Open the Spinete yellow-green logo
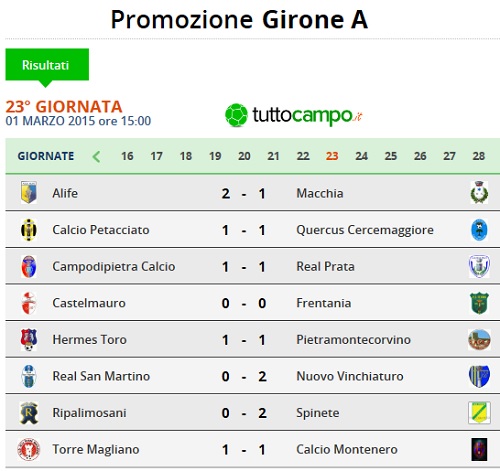The image size is (500, 471). [479, 413]
